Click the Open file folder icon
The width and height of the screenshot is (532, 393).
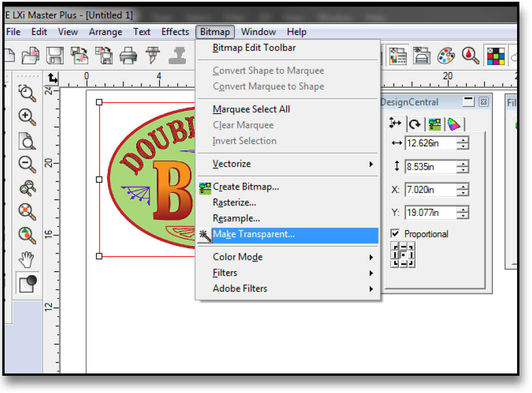(30, 55)
